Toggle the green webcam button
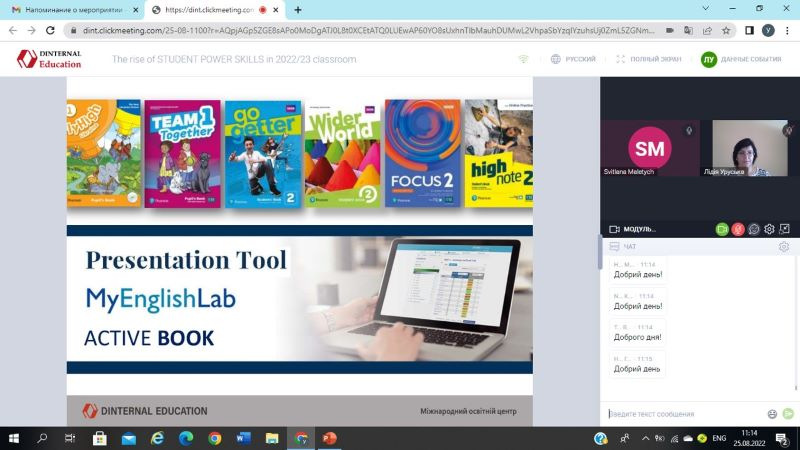 (721, 230)
